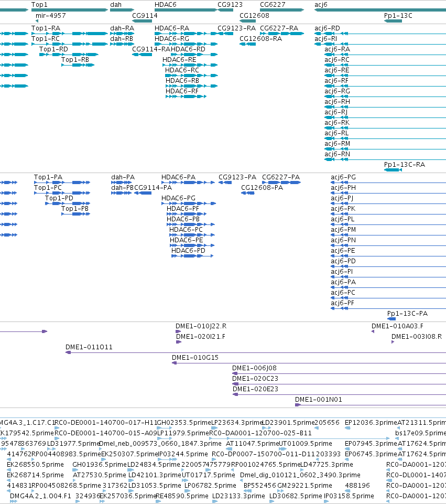Select transcript acj6-RA
The image size is (446, 504).
point(385,55)
